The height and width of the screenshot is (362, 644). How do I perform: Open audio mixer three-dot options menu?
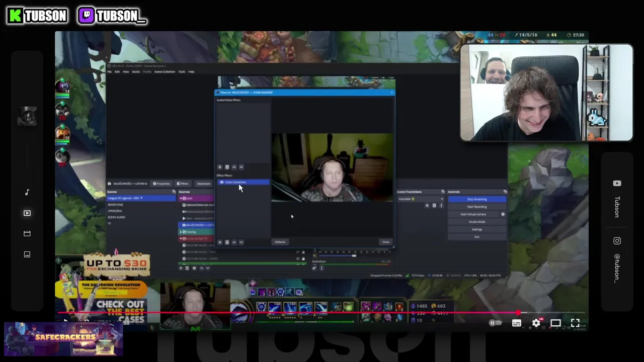point(321,268)
